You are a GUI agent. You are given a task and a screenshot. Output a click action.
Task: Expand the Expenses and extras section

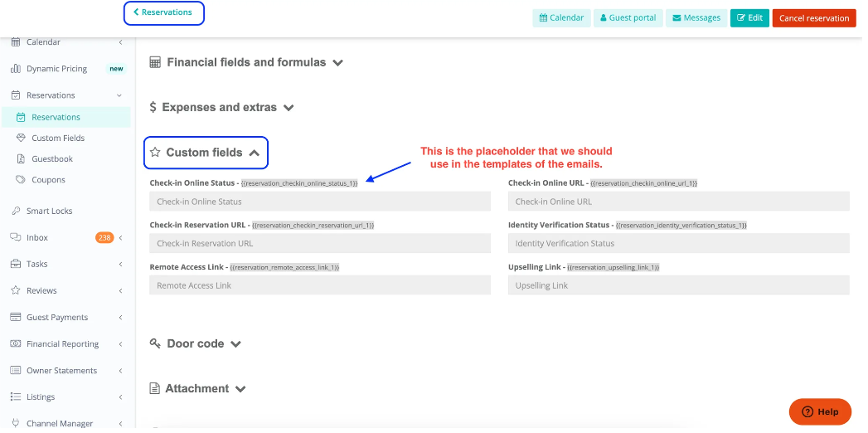click(221, 108)
